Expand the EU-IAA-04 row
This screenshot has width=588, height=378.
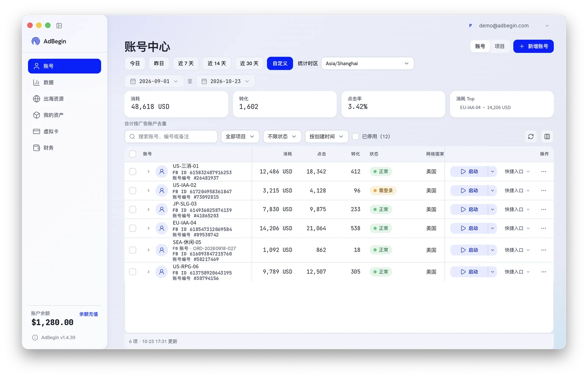tap(148, 228)
